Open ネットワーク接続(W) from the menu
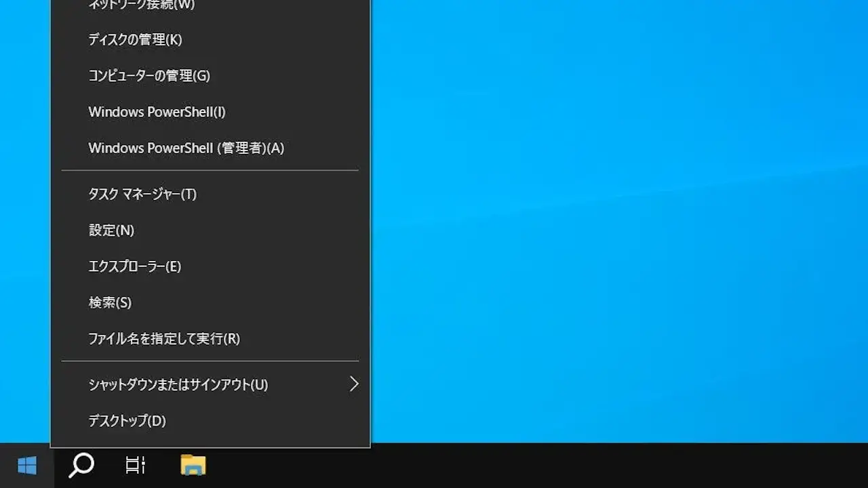 (210, 5)
